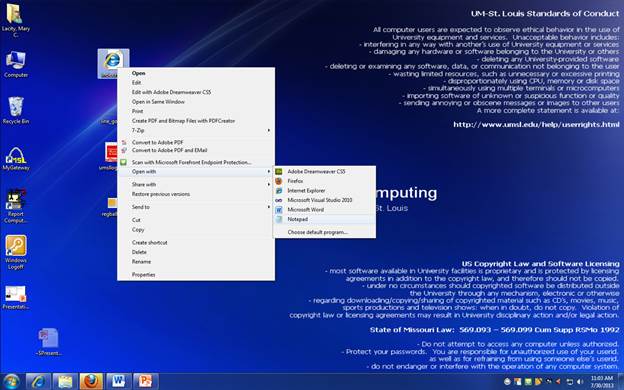Click the Show desktop strip on the taskbar
Image resolution: width=624 pixels, height=390 pixels.
point(621,382)
